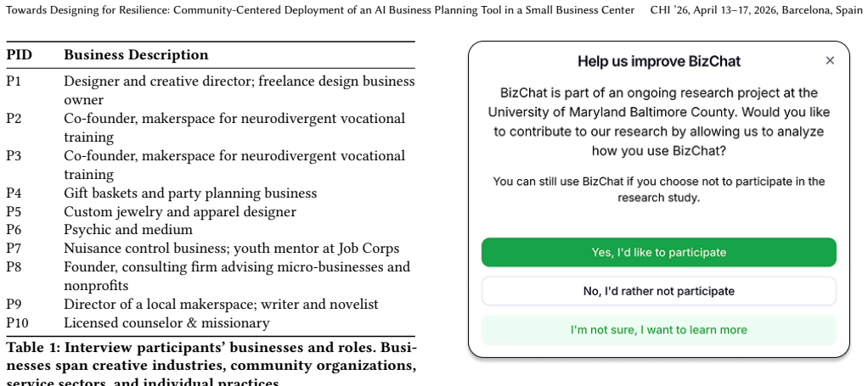The image size is (868, 386).
Task: Click the CHI '26 Barcelona conference header
Action: pyautogui.click(x=756, y=10)
